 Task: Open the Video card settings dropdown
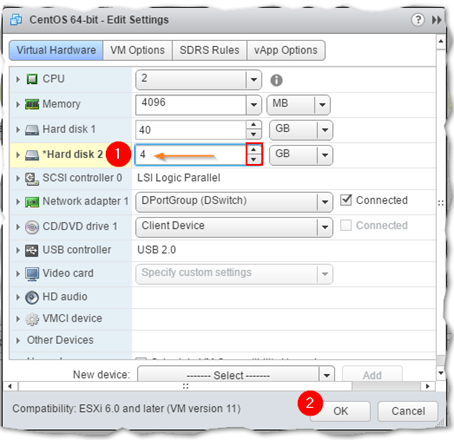point(325,274)
